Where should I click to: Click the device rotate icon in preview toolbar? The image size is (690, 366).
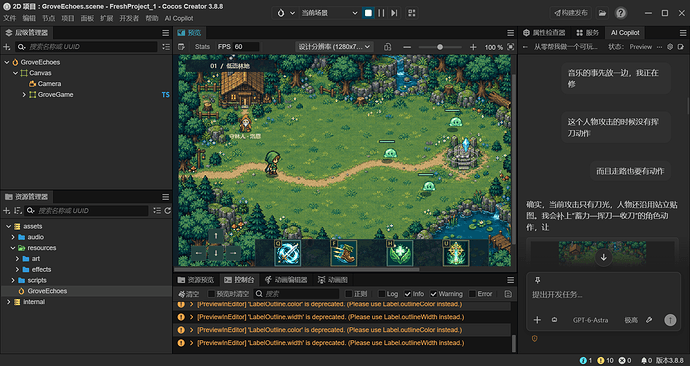(x=387, y=47)
